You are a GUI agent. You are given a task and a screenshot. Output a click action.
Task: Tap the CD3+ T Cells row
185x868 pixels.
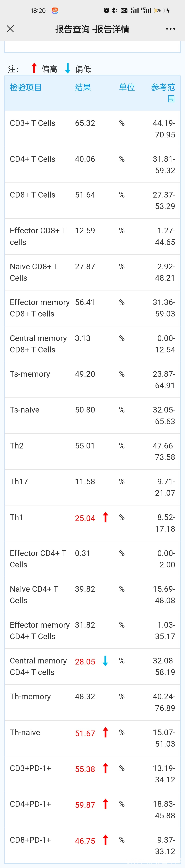point(92,129)
